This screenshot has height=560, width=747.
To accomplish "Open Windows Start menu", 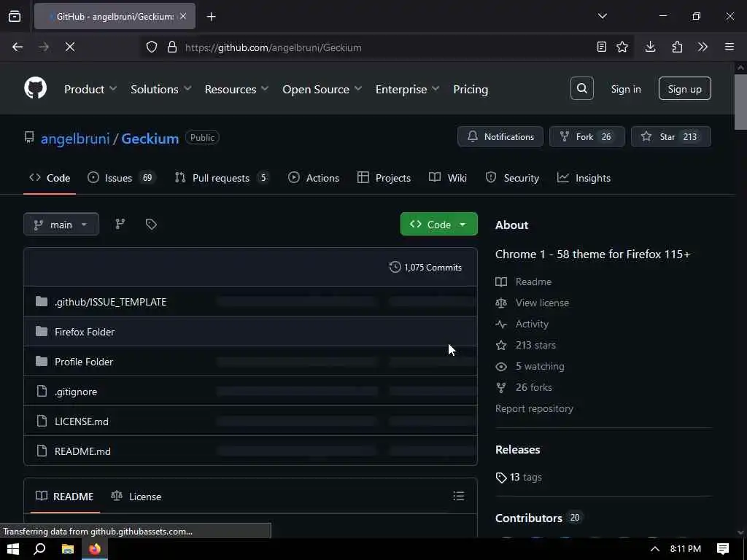I will (x=13, y=549).
